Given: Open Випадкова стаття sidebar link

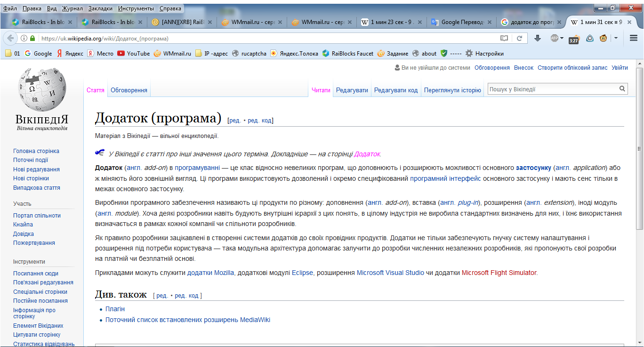Looking at the screenshot, I should 37,188.
